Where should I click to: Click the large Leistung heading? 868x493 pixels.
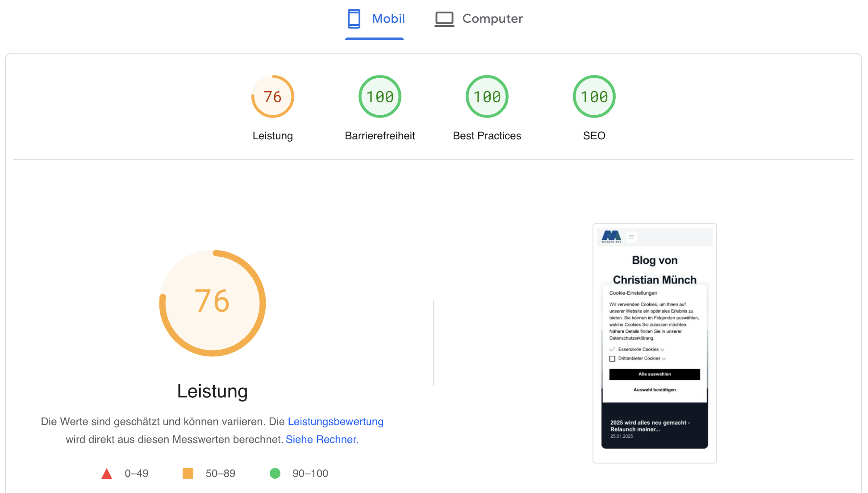(213, 391)
